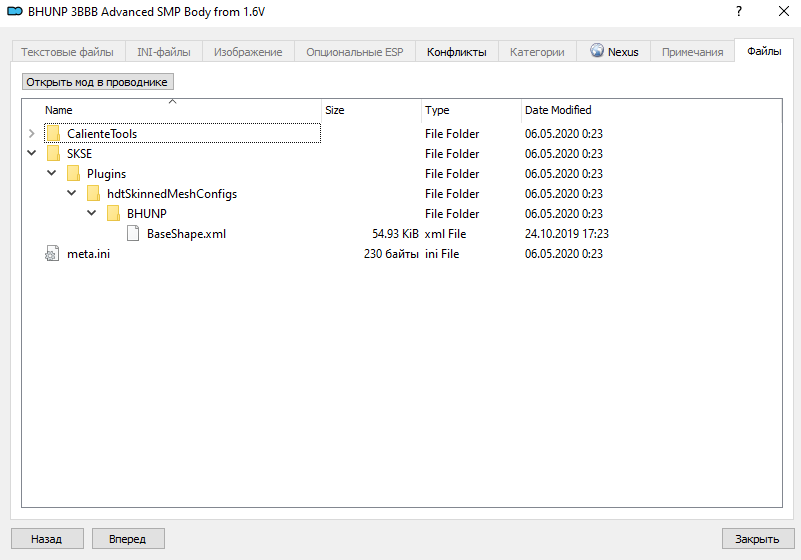Image resolution: width=801 pixels, height=560 pixels.
Task: Select the CalienteTools row name
Action: coord(102,134)
